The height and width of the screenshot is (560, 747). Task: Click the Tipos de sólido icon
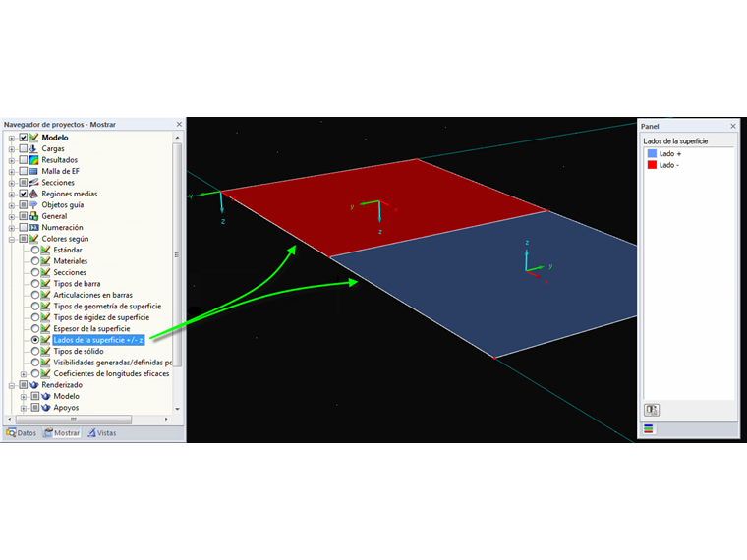46,351
